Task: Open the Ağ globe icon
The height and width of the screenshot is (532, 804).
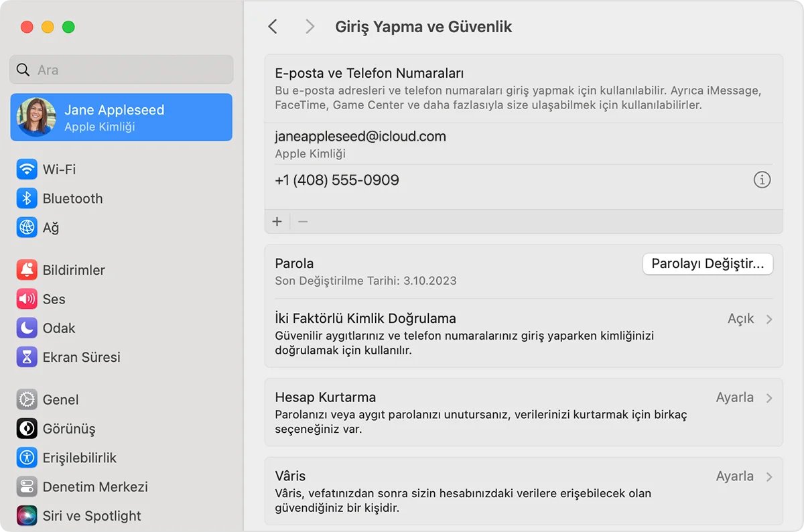Action: (x=27, y=227)
